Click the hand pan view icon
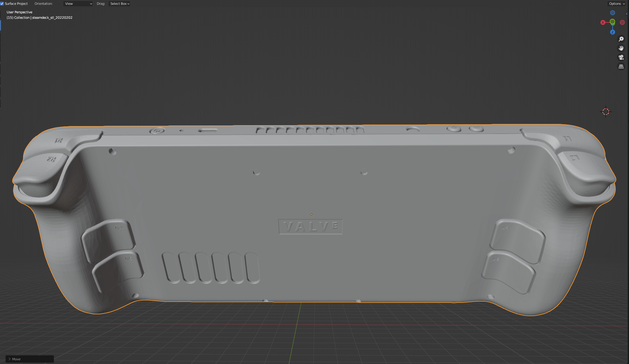Screen dimensions: 629x364 621,48
